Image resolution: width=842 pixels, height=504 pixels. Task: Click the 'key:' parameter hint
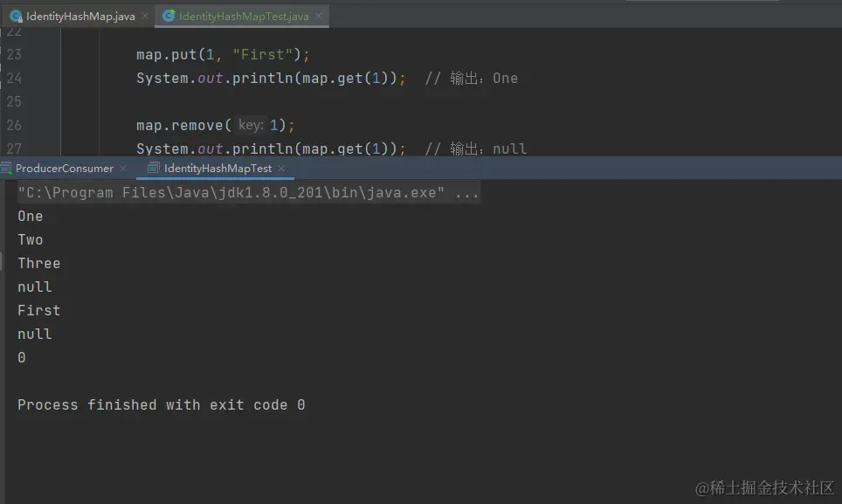[251, 125]
